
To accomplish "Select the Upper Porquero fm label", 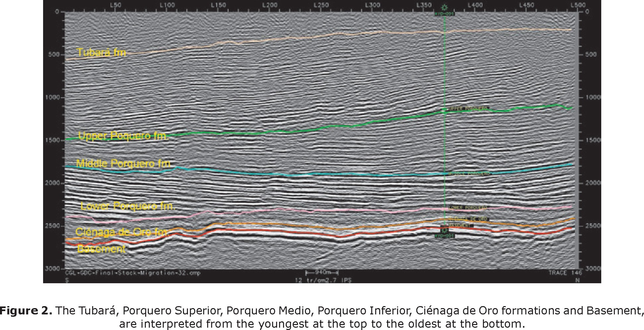I will point(123,136).
